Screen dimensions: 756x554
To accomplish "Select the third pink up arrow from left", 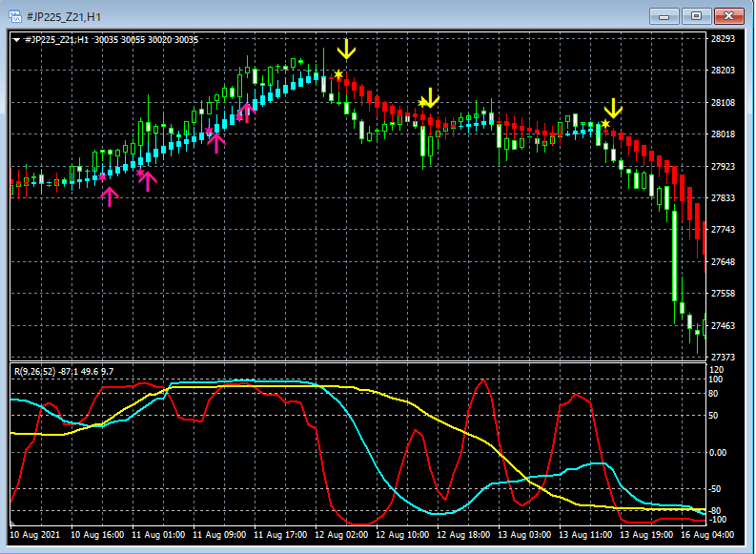I will click(216, 143).
